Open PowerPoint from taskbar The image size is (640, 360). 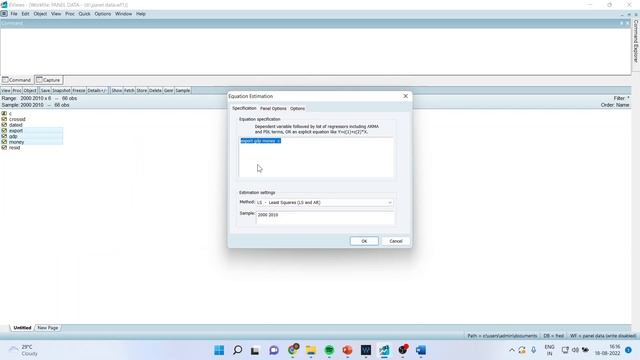point(347,350)
